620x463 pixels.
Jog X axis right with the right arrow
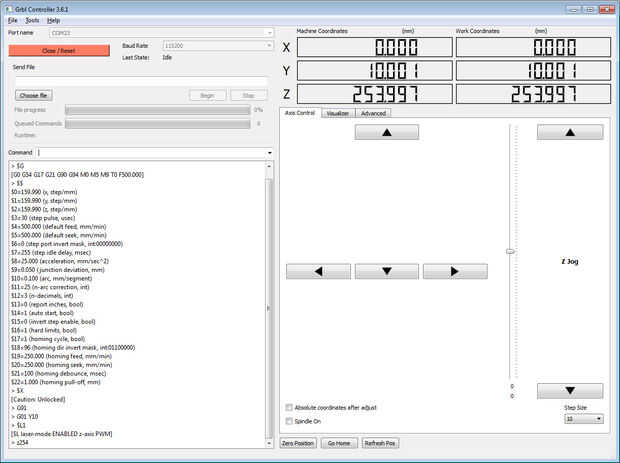pos(455,271)
